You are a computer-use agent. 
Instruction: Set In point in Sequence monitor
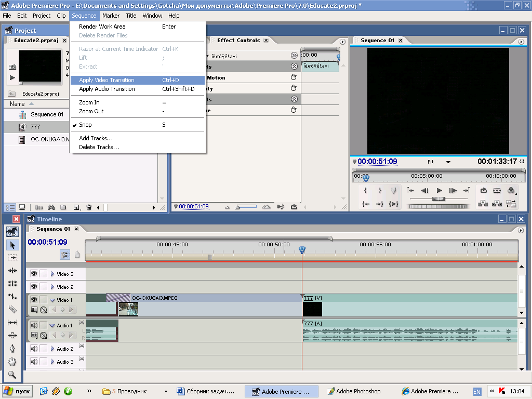pos(365,190)
